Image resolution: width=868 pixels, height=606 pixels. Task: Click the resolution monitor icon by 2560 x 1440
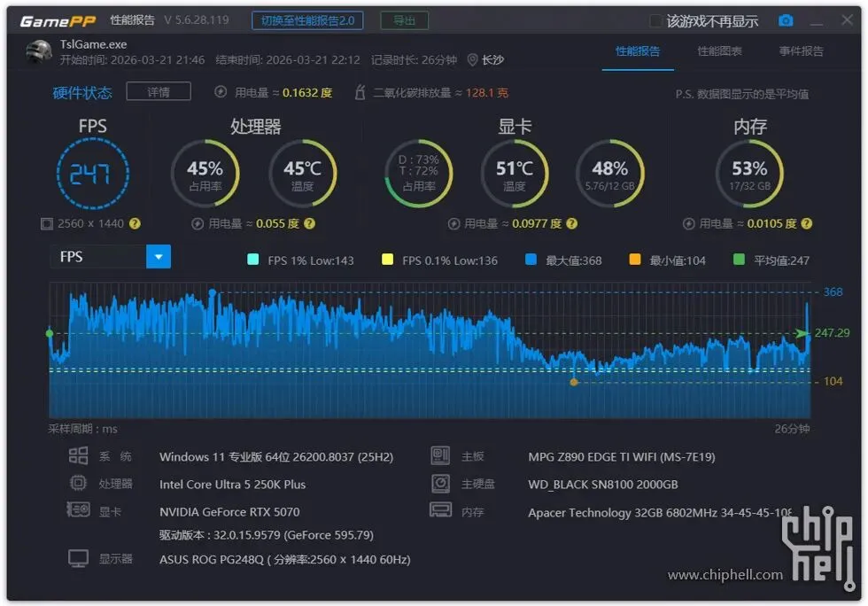point(47,224)
